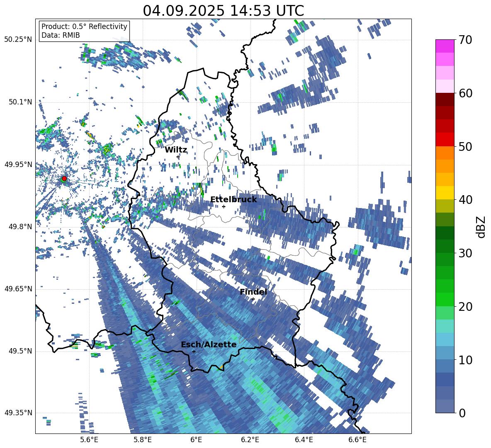Click the 50 tick label on colorbar
Viewport: 491px width, 448px height.
(x=465, y=146)
